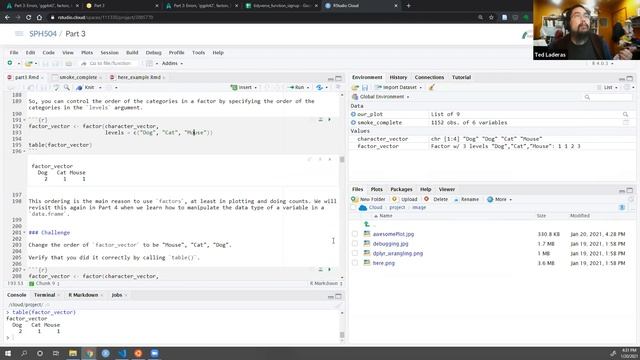Image resolution: width=640 pixels, height=360 pixels.
Task: Click the Windows Start button
Action: 8,353
